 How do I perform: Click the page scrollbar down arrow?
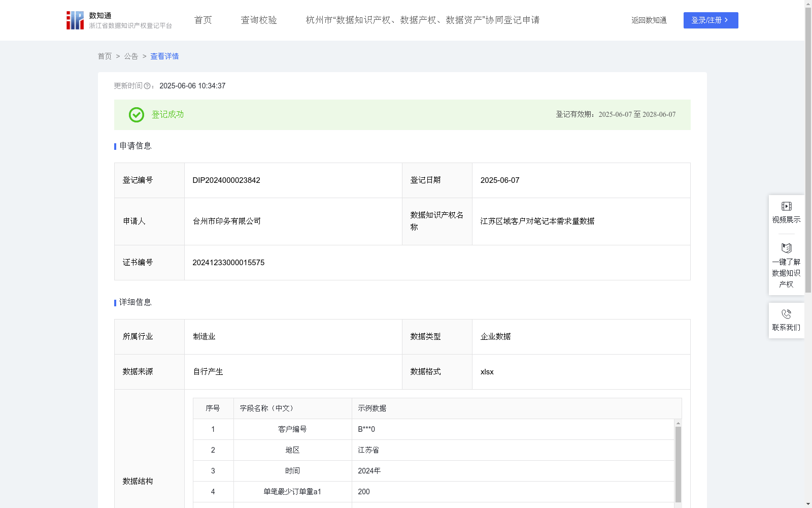(x=808, y=504)
